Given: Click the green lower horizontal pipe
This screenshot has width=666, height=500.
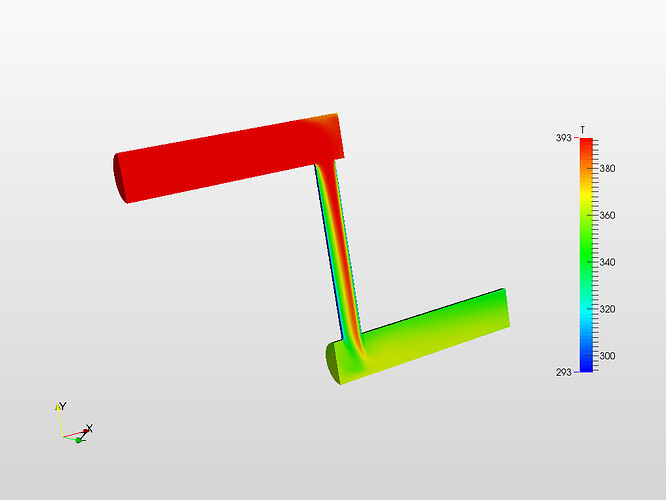Looking at the screenshot, I should click(418, 336).
